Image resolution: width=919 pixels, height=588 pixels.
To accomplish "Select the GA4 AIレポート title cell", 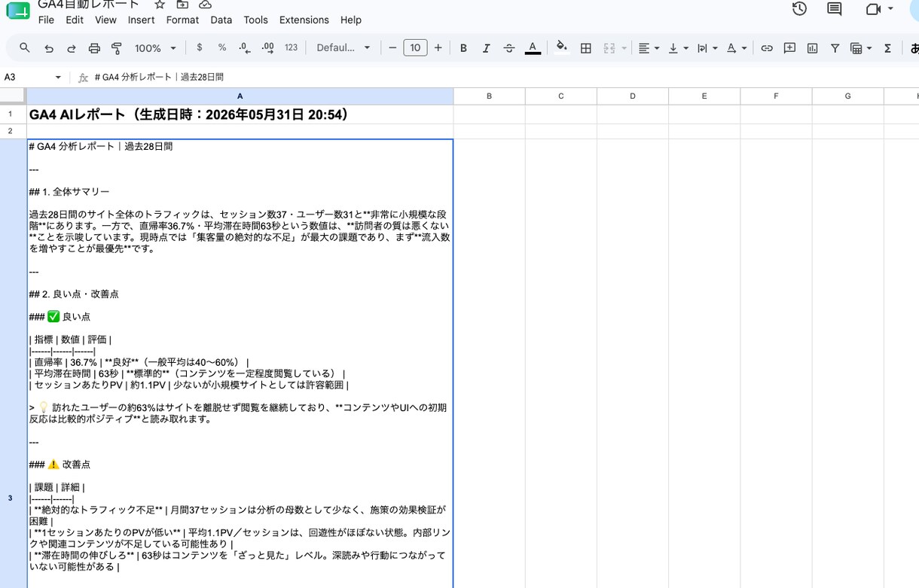I will coord(240,114).
